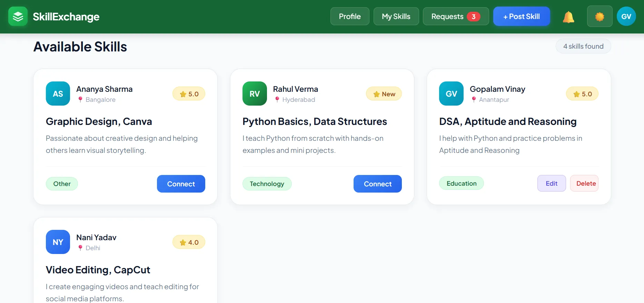Click the name 'Ananya Sharma'

coord(105,89)
